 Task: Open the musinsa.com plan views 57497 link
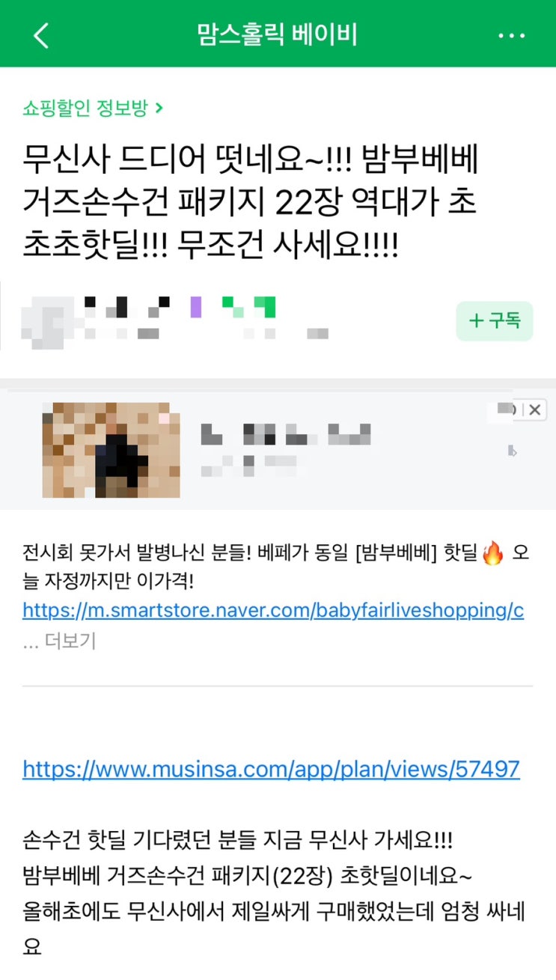[x=271, y=769]
